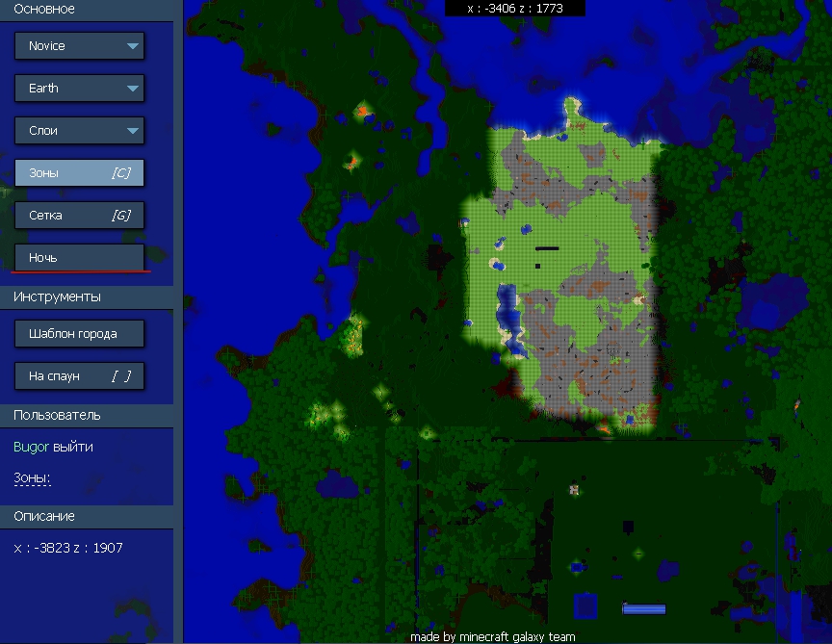Screen dimensions: 832x644
Task: Click the Зоны: dotted link
Action: [x=32, y=478]
